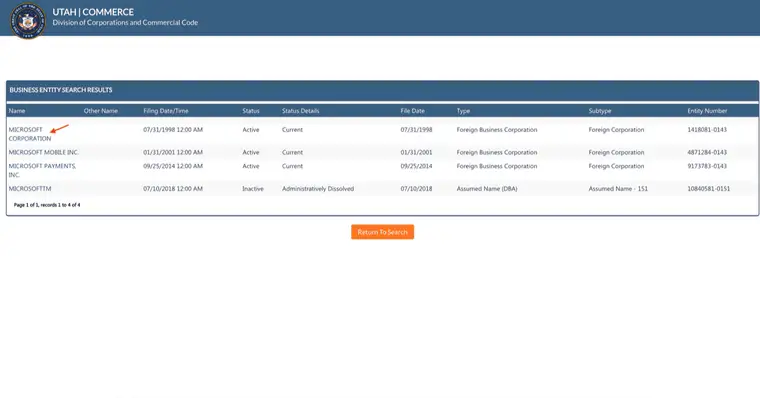Click filing date 09/25/2014 12:00 AM

[173, 166]
